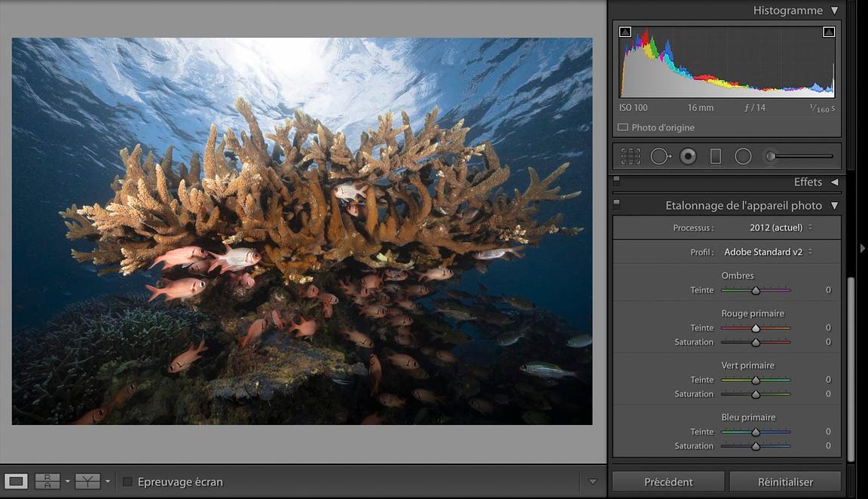The height and width of the screenshot is (499, 868).
Task: Toggle highlight clipping indicator in histogram
Action: click(829, 32)
